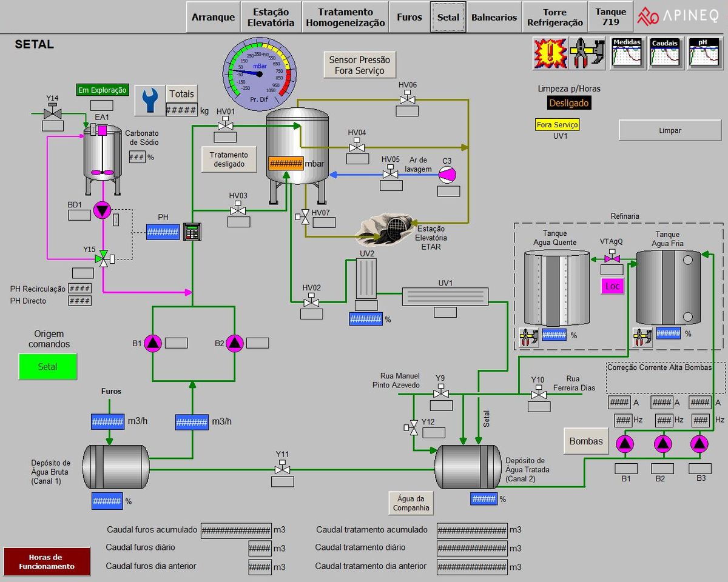Image resolution: width=728 pixels, height=582 pixels.
Task: Click valve Y10 symbol
Action: click(538, 393)
